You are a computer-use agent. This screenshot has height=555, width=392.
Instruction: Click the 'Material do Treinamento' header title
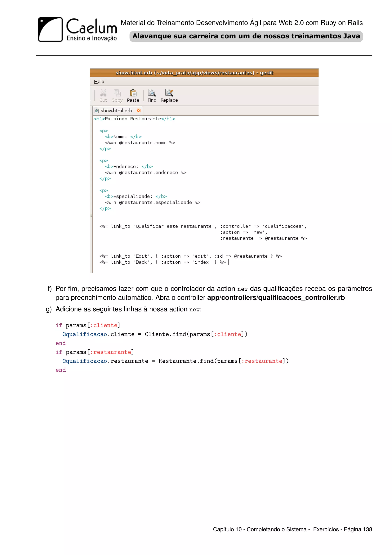pyautogui.click(x=242, y=23)
